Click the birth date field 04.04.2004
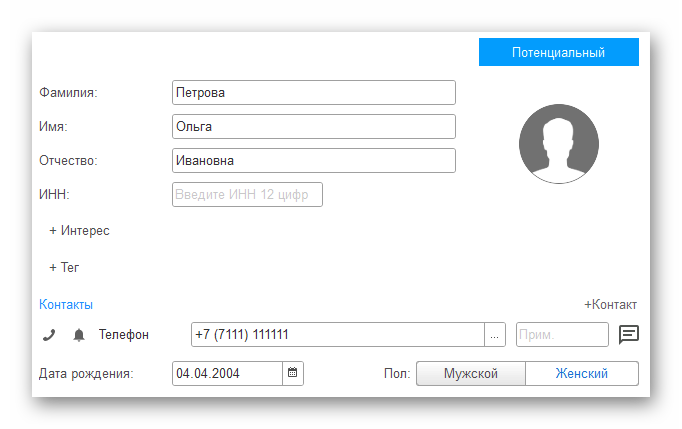This screenshot has width=682, height=429. (227, 374)
